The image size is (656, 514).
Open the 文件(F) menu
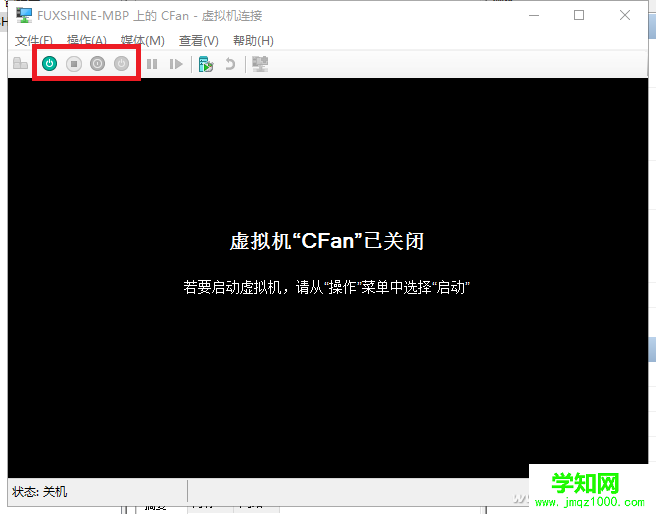[33, 41]
